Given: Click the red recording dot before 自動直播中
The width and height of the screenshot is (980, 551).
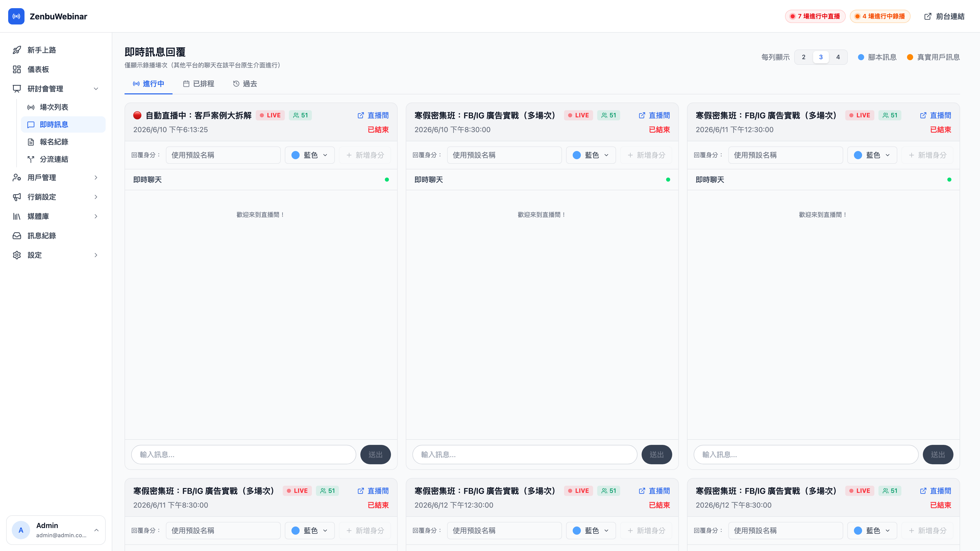Looking at the screenshot, I should [137, 115].
